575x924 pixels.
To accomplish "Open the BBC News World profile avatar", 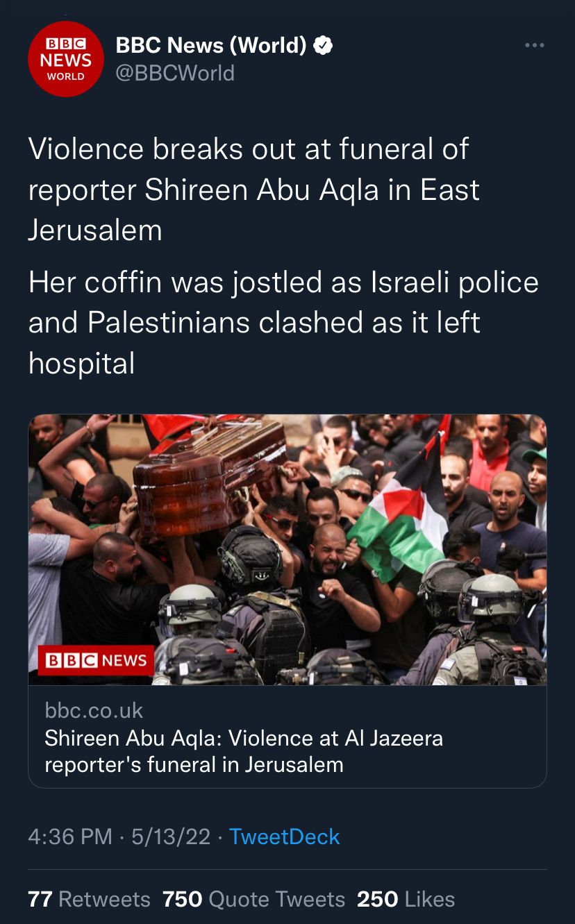I will click(x=65, y=60).
